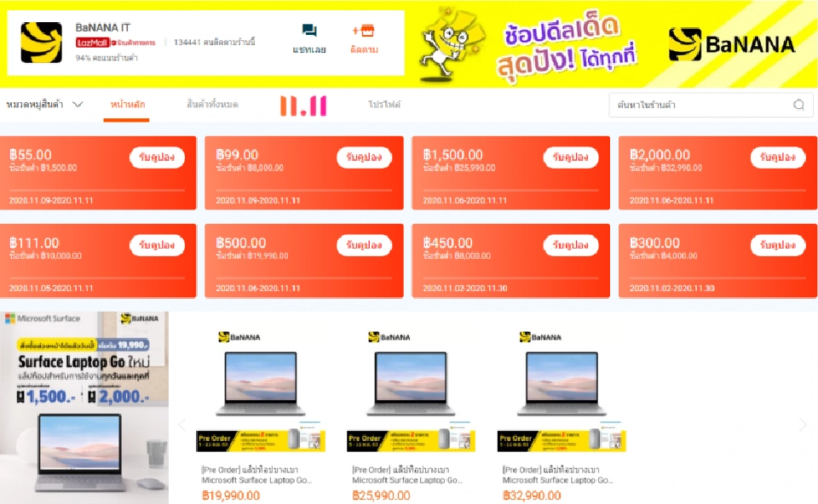Viewport: 818px width, 504px height.
Task: Click the chat now speech bubble icon
Action: (308, 31)
